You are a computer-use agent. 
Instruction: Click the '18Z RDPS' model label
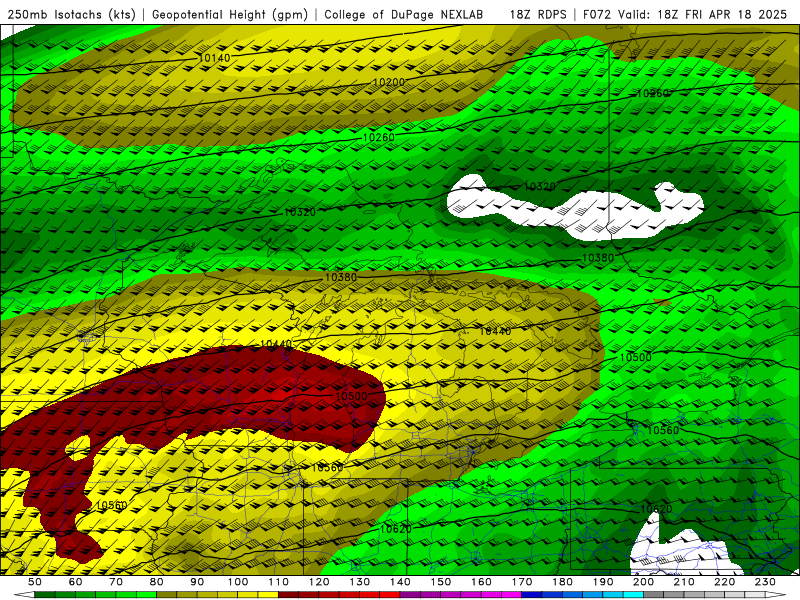(538, 14)
